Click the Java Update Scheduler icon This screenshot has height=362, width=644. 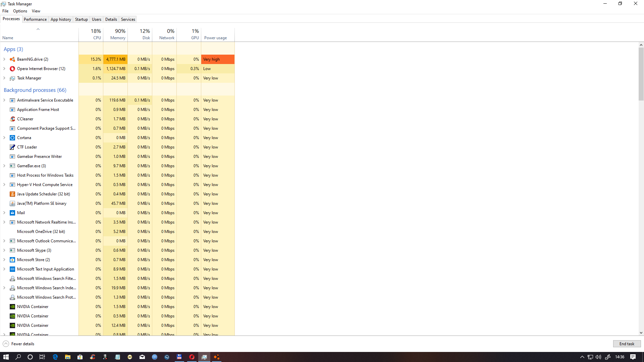(12, 194)
